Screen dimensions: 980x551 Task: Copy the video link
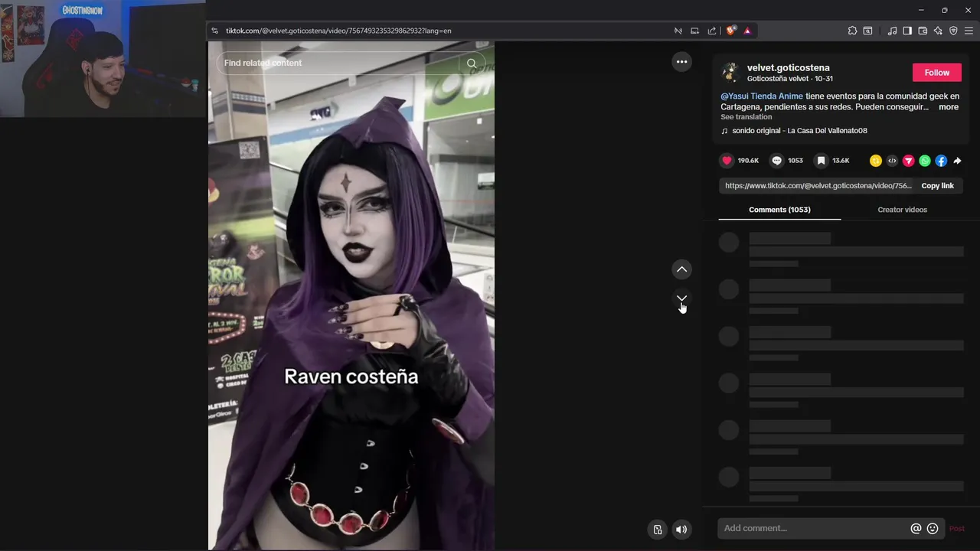(937, 186)
